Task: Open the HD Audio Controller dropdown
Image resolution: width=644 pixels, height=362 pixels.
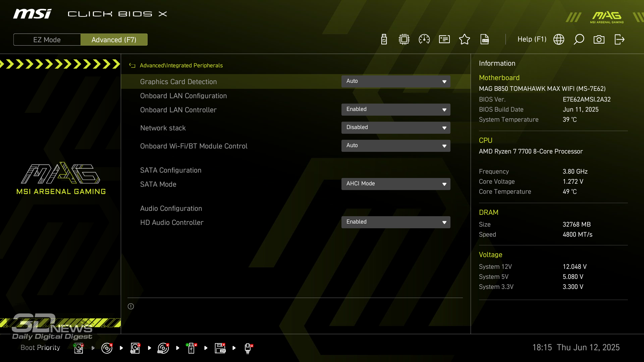Action: tap(396, 222)
